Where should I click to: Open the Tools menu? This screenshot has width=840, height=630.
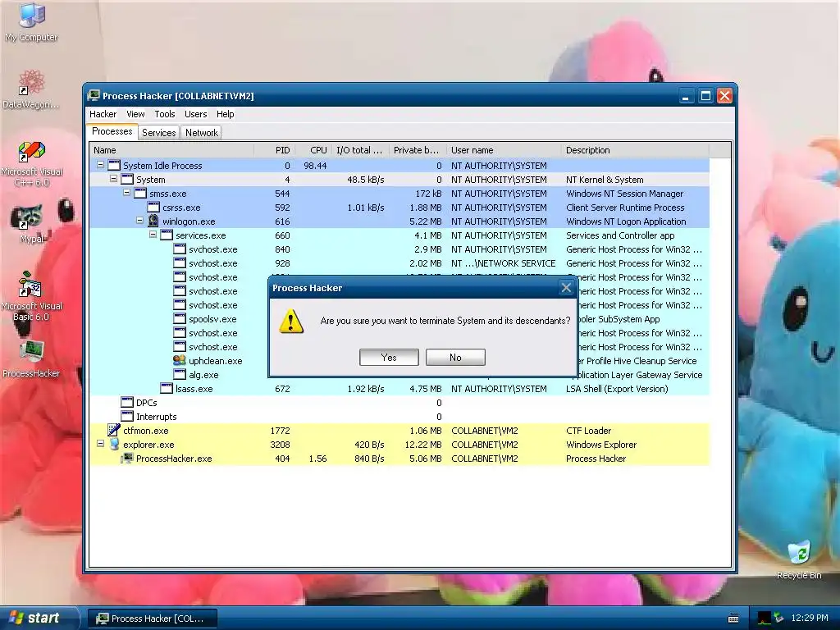[165, 114]
